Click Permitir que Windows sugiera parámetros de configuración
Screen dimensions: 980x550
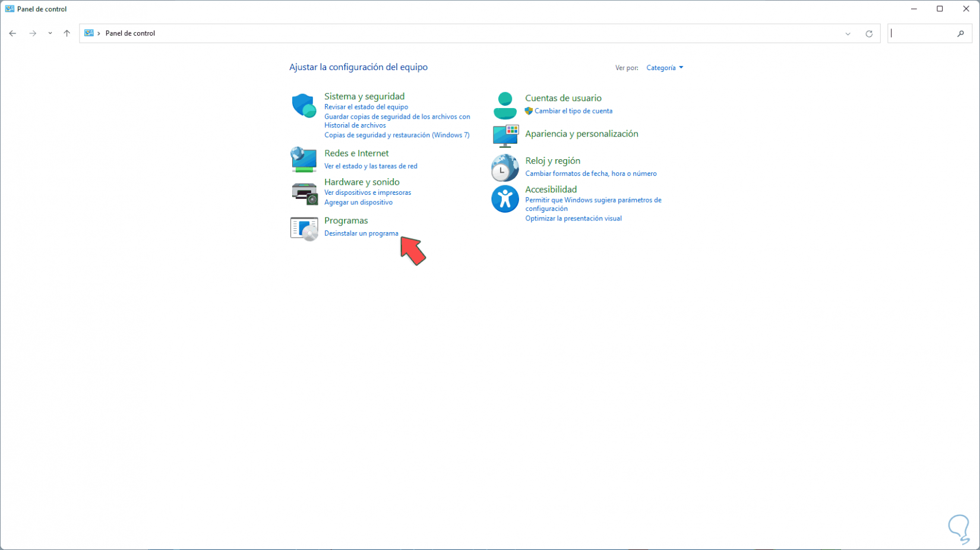[593, 204]
